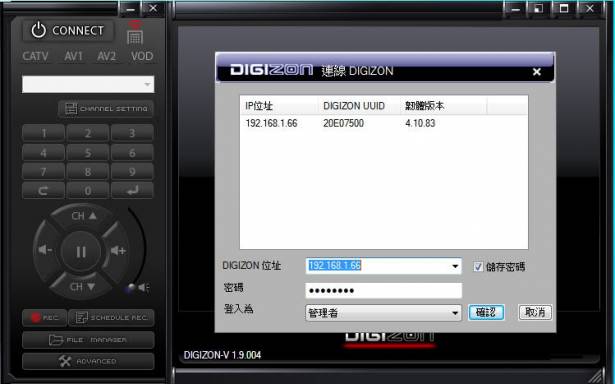Viewport: 615px width, 384px height.
Task: Tap keypad digit 2
Action: 88,133
